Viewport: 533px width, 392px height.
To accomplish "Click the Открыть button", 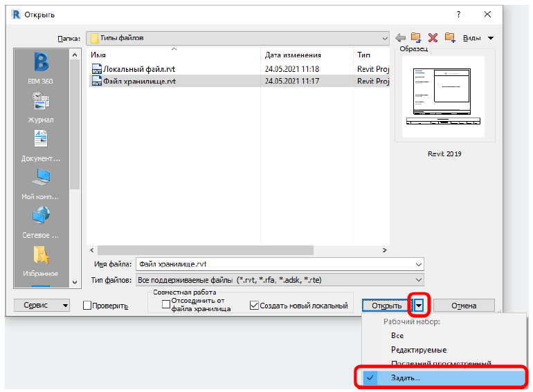I will (x=386, y=306).
